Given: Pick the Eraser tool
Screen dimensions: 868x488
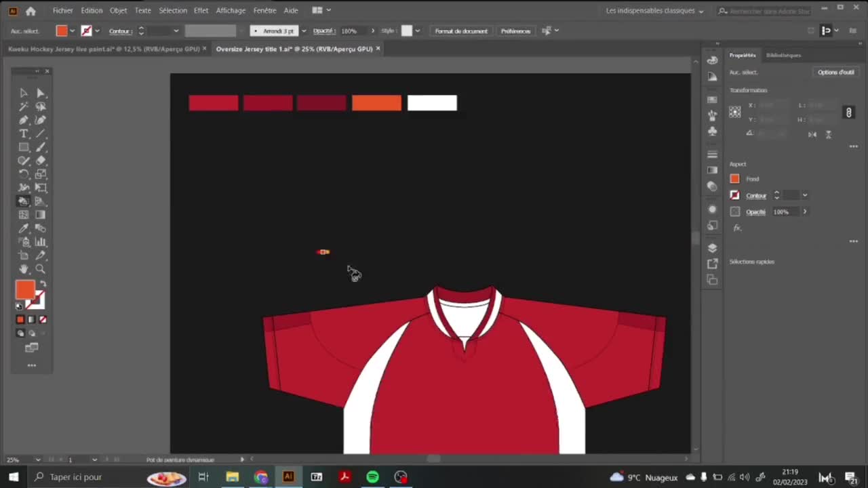Looking at the screenshot, I should coord(40,161).
